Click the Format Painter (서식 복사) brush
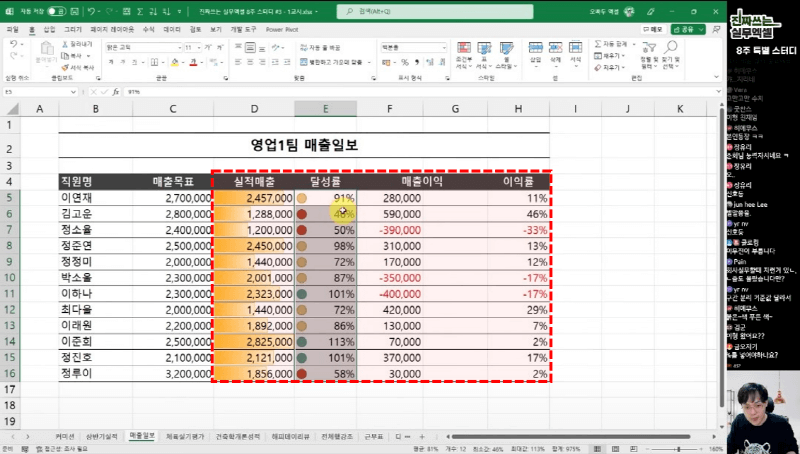 tap(77, 67)
